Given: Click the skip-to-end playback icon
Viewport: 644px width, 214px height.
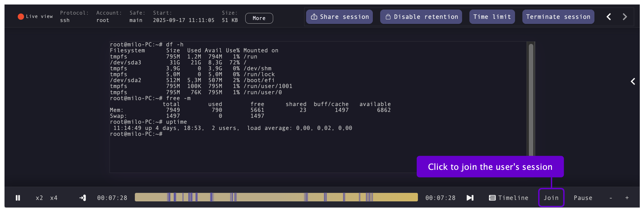Looking at the screenshot, I should click(x=470, y=198).
